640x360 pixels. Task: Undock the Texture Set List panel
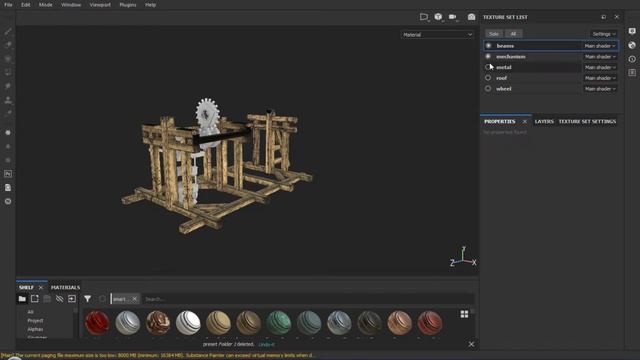coord(604,17)
